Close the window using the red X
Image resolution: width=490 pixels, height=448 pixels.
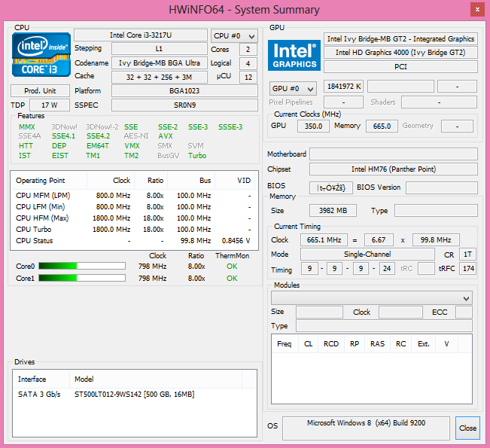click(x=476, y=9)
